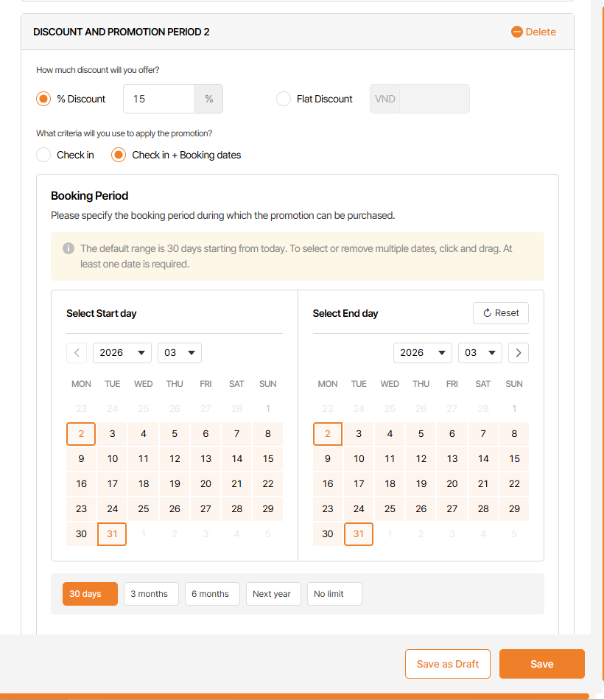The image size is (604, 700).
Task: Select the 3 months preset range
Action: [x=151, y=594]
